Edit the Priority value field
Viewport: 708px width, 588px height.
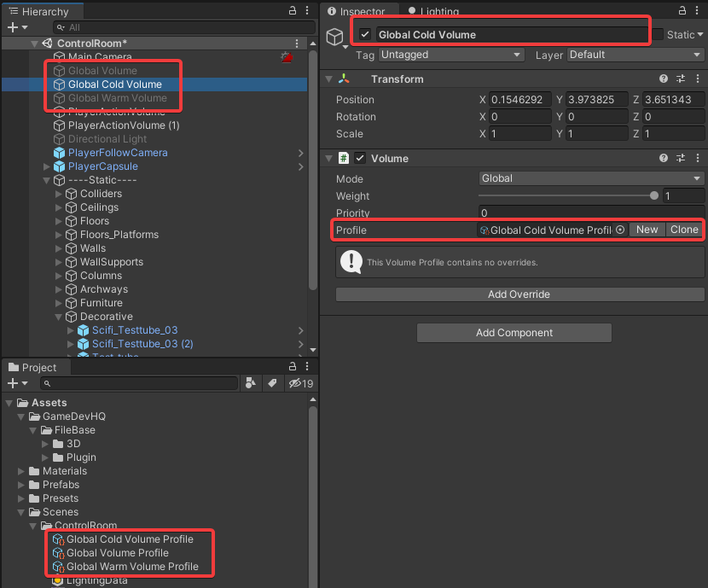click(x=591, y=212)
